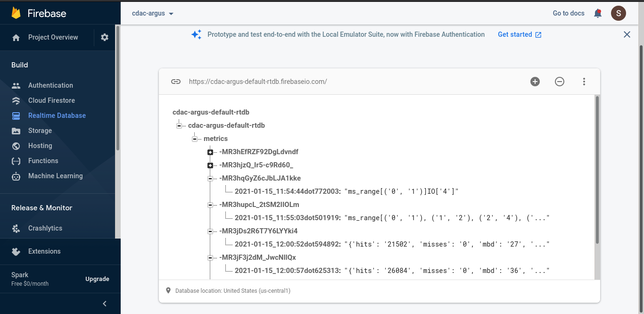644x314 pixels.
Task: Open Machine Learning section
Action: point(56,176)
